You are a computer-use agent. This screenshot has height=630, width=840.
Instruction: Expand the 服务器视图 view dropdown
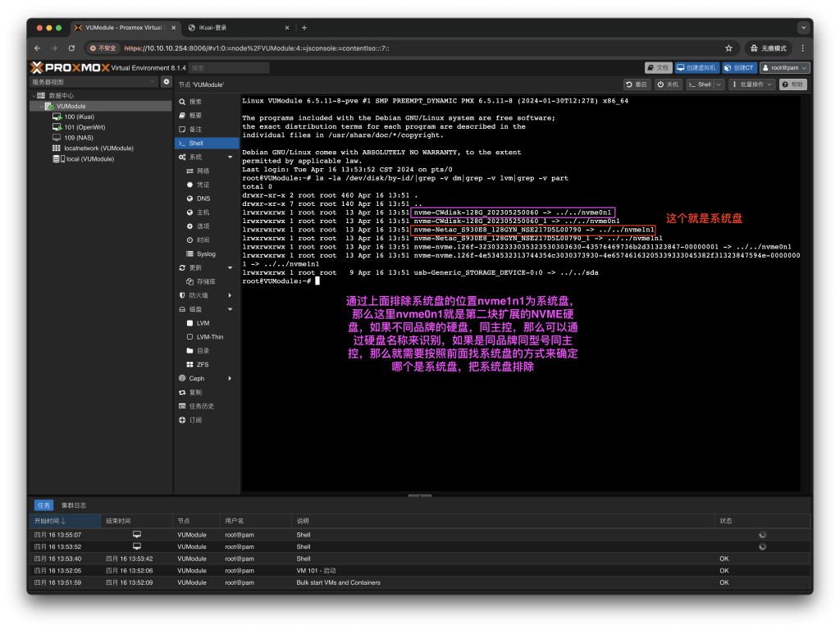153,82
